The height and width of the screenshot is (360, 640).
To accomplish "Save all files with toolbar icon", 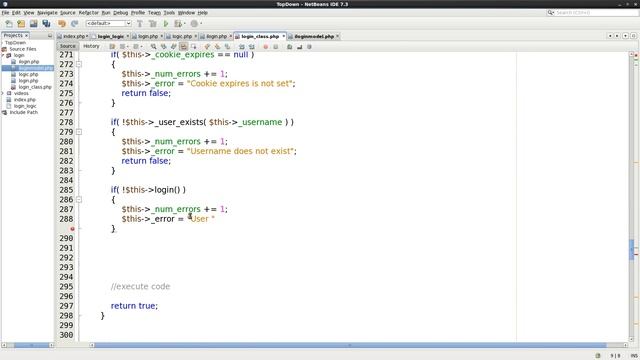I will [x=46, y=24].
